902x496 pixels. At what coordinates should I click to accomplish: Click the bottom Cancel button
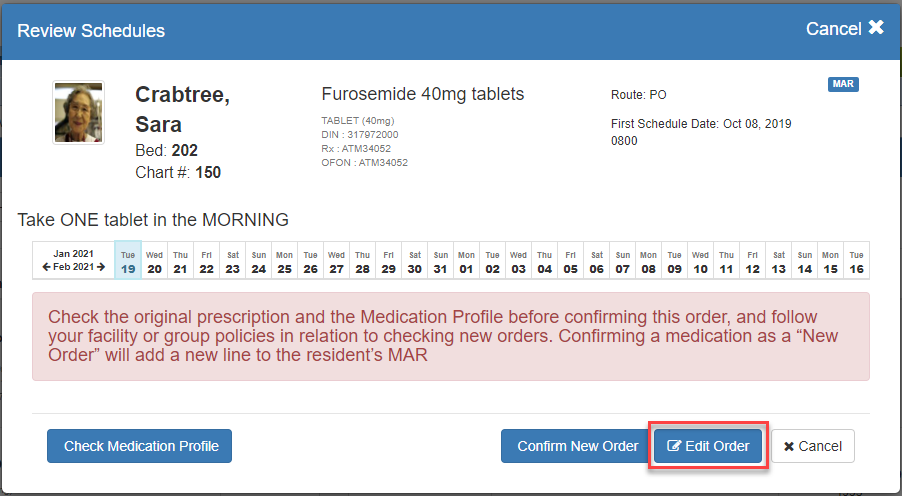tap(812, 446)
